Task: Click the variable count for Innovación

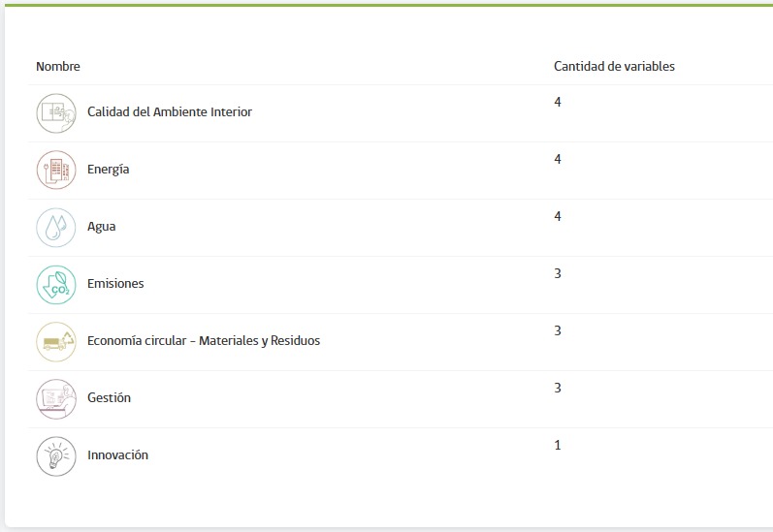Action: point(558,446)
